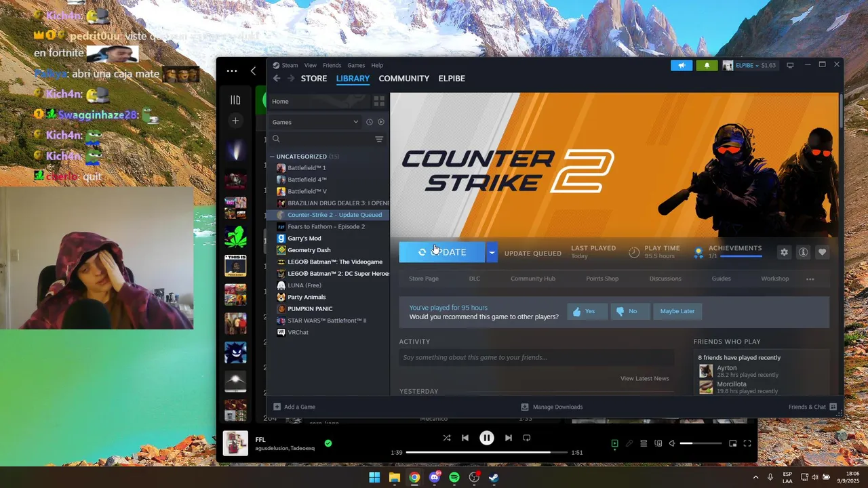Open the Friends menu in Steam
868x488 pixels.
click(x=332, y=66)
